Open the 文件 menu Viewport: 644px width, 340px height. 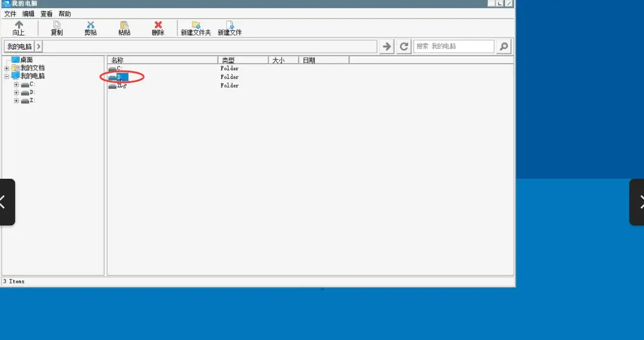tap(11, 13)
